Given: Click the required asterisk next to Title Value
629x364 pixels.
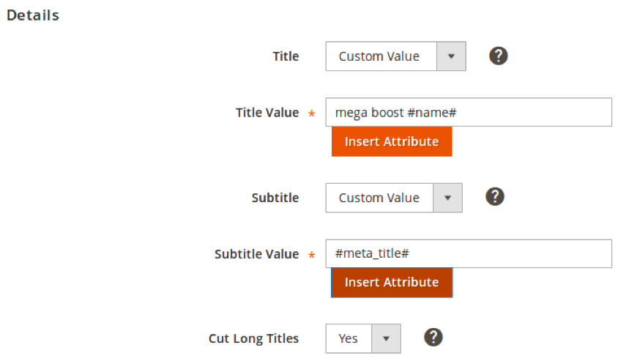Looking at the screenshot, I should coord(312,114).
